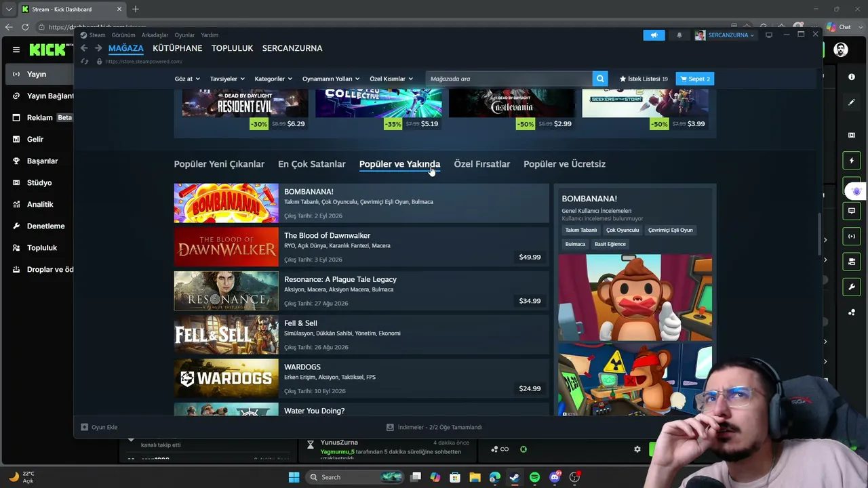The width and height of the screenshot is (868, 488).
Task: Select Analitik in Kick sidebar
Action: [39, 204]
